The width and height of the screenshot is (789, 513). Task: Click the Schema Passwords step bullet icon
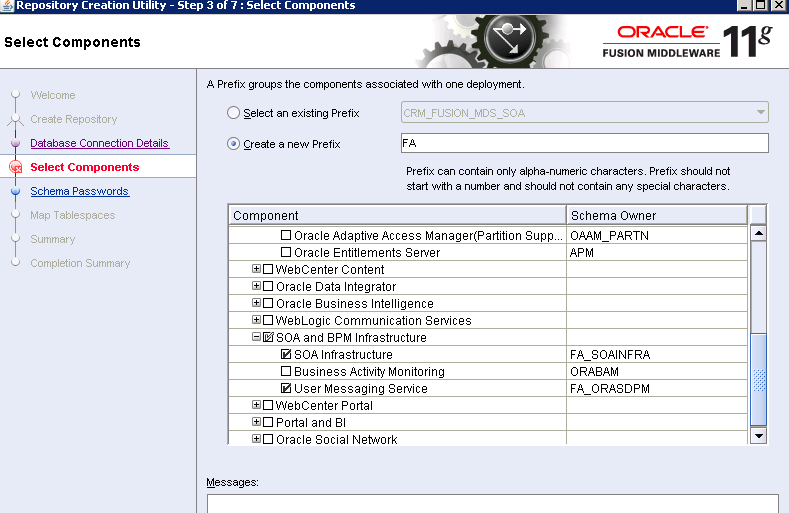pyautogui.click(x=15, y=192)
